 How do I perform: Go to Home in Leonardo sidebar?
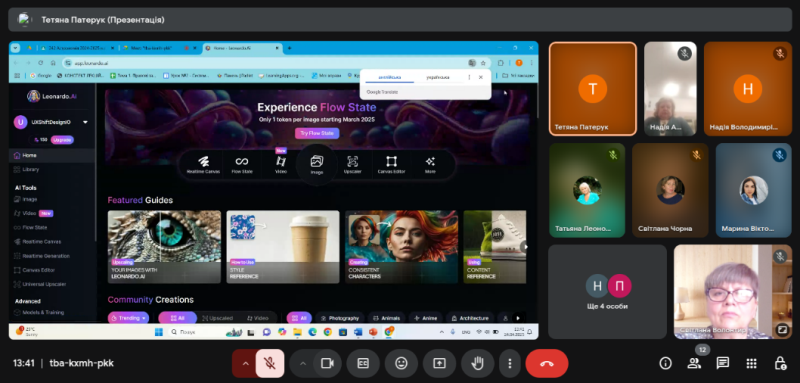(52, 155)
